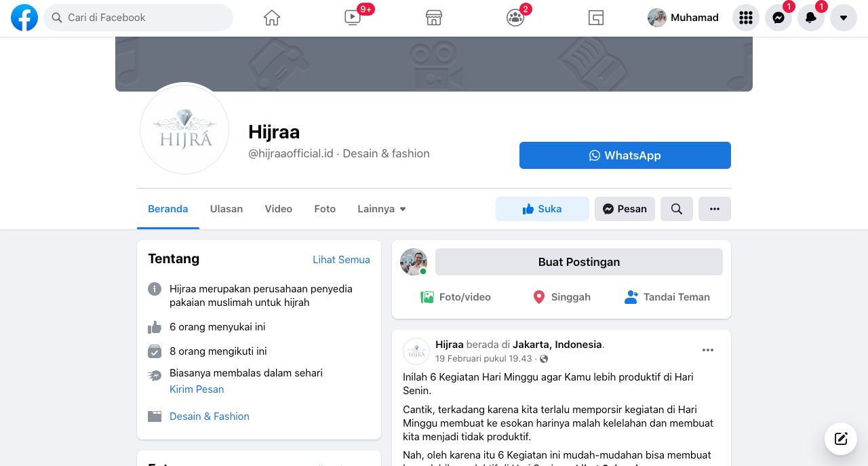Open the page cover photo
Screen dimensions: 868x466
coord(434,64)
